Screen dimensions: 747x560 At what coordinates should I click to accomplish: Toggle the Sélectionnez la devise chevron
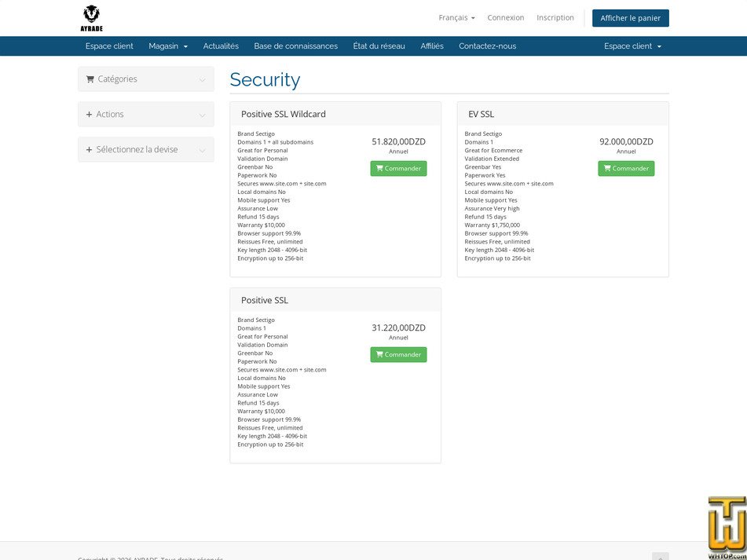[203, 150]
